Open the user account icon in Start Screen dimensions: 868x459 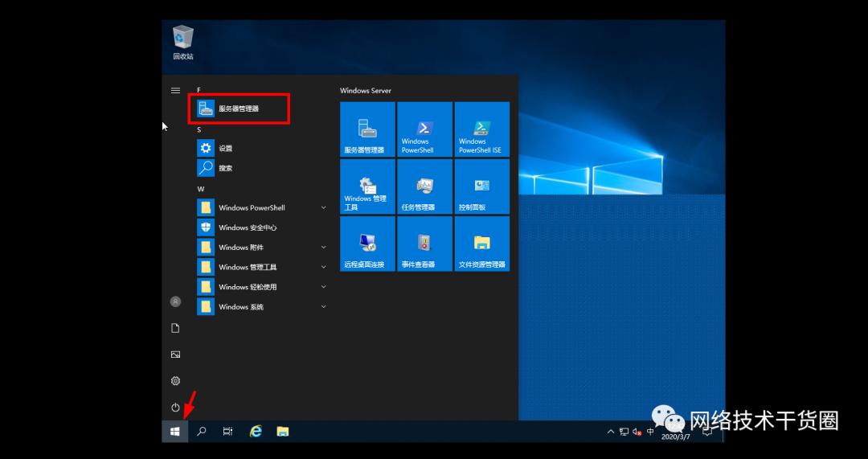[175, 301]
